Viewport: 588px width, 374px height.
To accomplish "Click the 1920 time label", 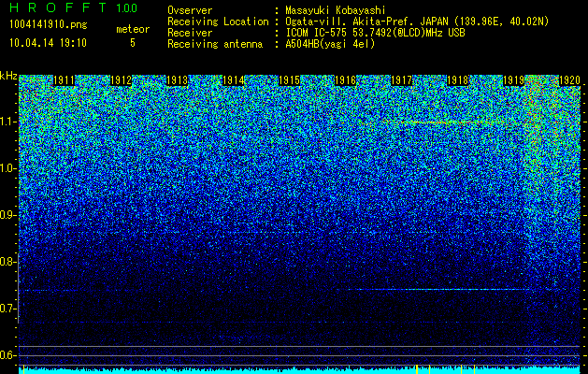I will click(570, 80).
